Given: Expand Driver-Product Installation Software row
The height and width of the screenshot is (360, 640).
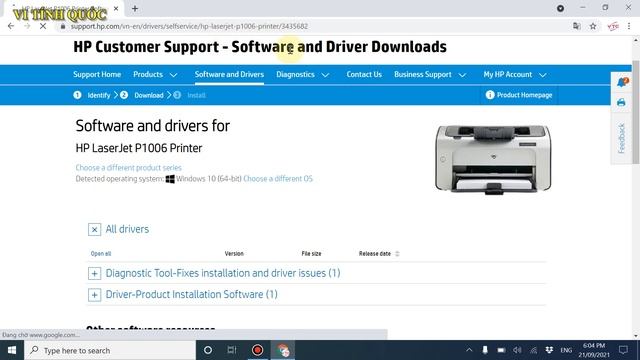Looking at the screenshot, I should point(94,295).
